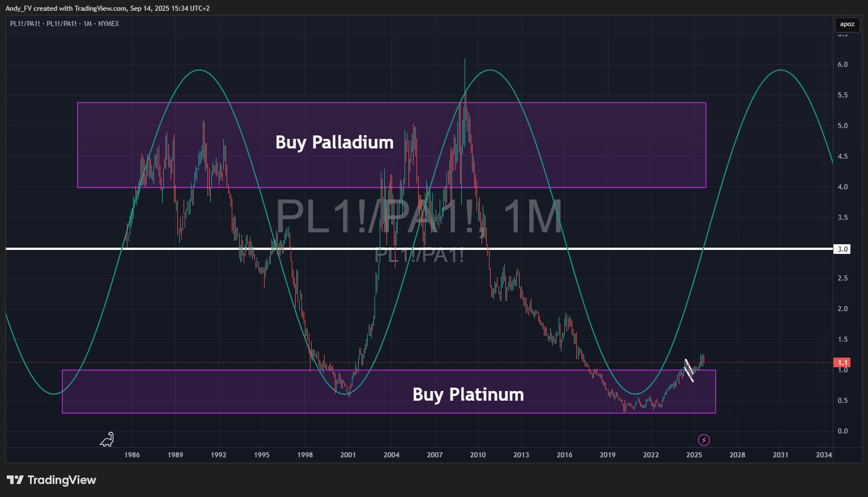
Task: Click the 2034 year on the time axis
Action: click(824, 455)
